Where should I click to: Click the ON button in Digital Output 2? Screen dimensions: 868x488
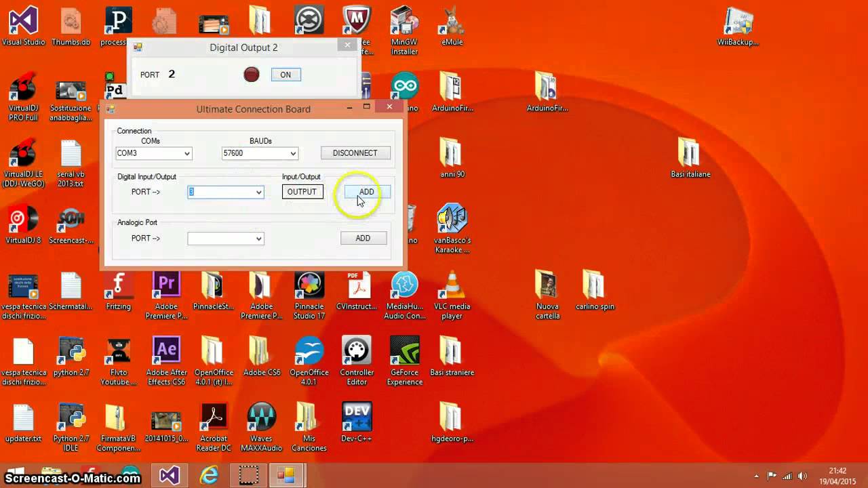285,75
